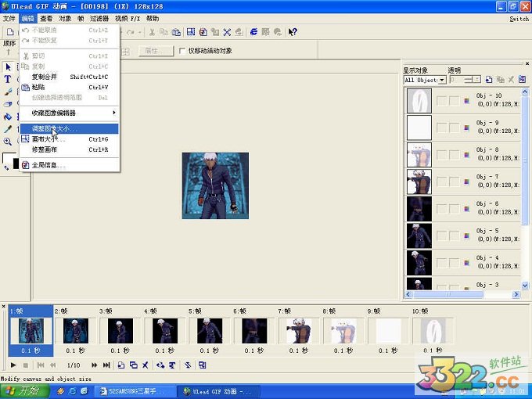Toggle lock box for Obj - 8
This screenshot has height=399, width=532.
click(454, 153)
